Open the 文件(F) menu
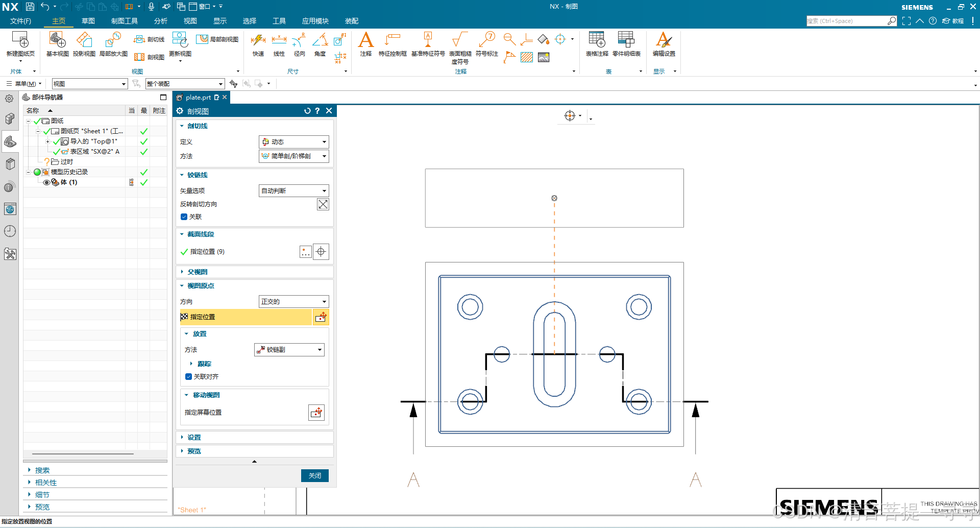The image size is (980, 528). (20, 21)
